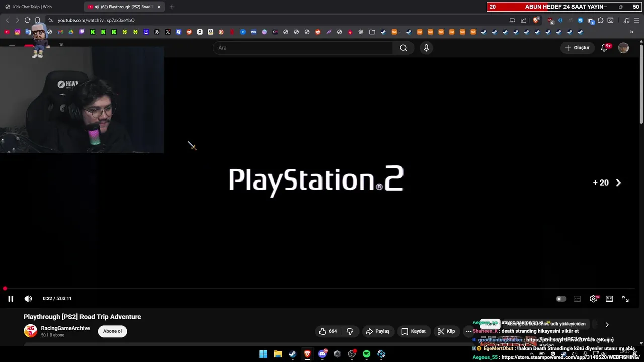The height and width of the screenshot is (362, 644).
Task: Open the Google Drive bookmark
Action: [71, 32]
